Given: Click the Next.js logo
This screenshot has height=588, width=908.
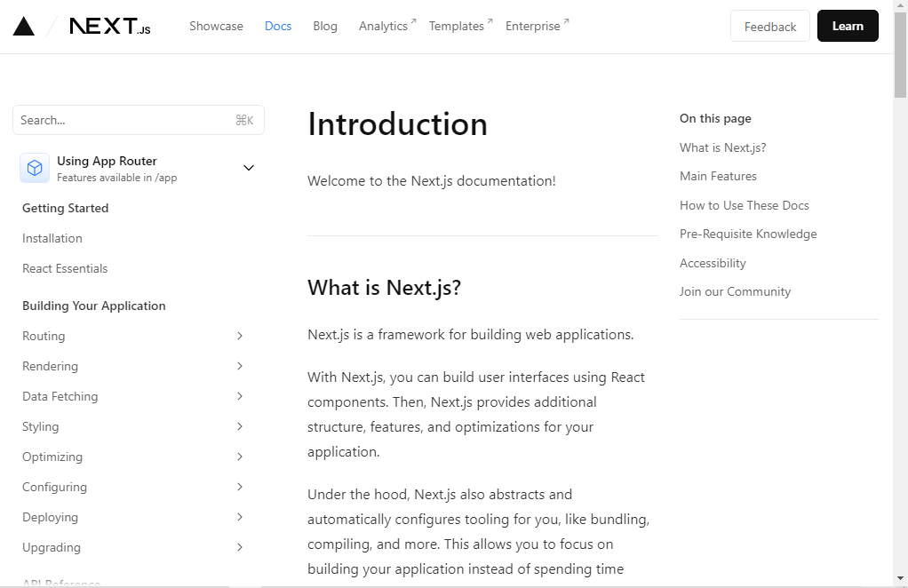Looking at the screenshot, I should point(110,26).
